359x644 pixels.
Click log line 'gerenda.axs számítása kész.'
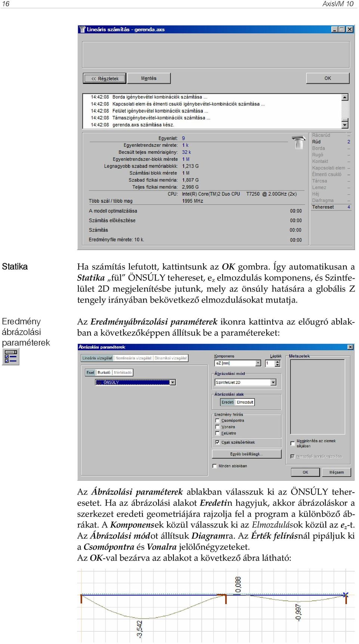(x=132, y=125)
